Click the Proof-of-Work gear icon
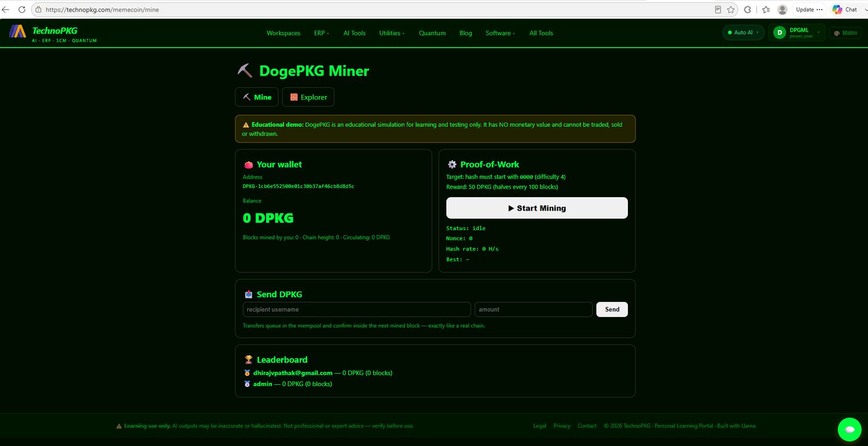The width and height of the screenshot is (868, 446). (452, 164)
